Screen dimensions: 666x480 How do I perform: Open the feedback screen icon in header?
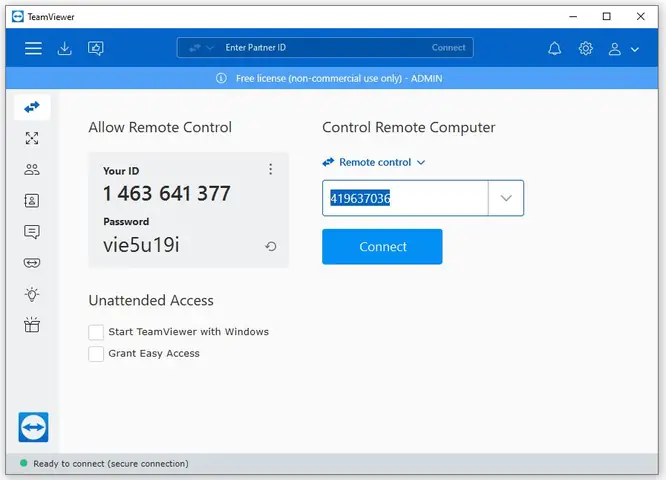[x=96, y=48]
